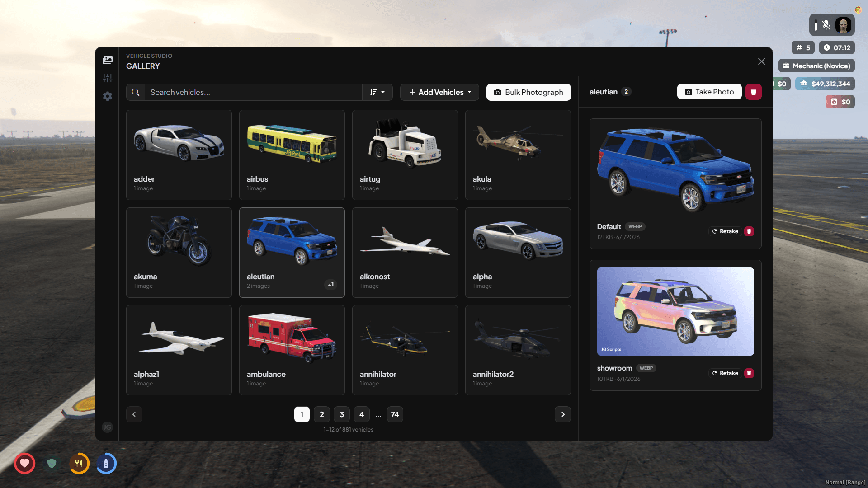
Task: Click the 'aleutian' title in detail panel
Action: click(x=604, y=92)
